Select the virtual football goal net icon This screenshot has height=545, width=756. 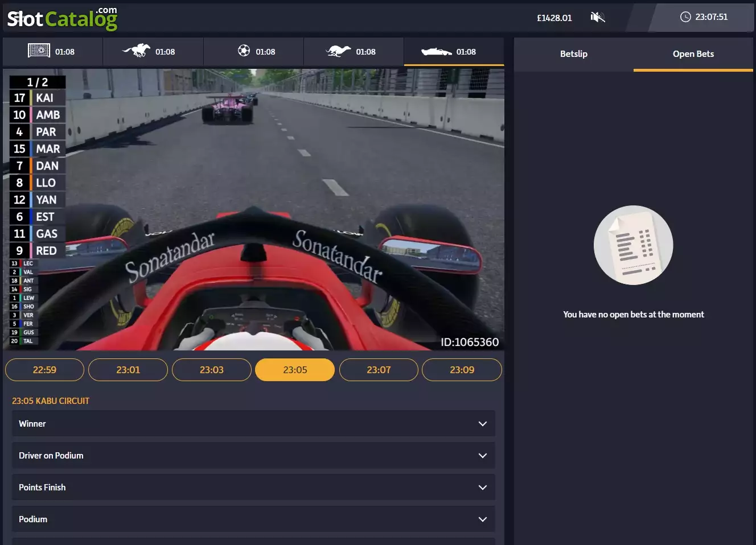39,51
